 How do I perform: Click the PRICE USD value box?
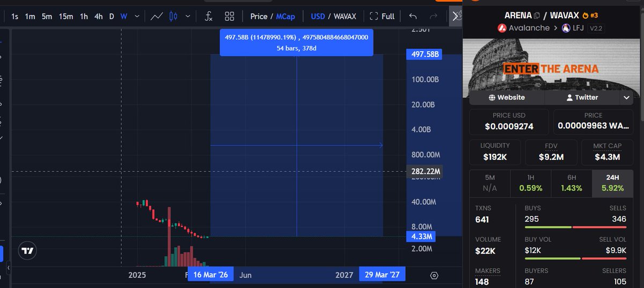509,122
